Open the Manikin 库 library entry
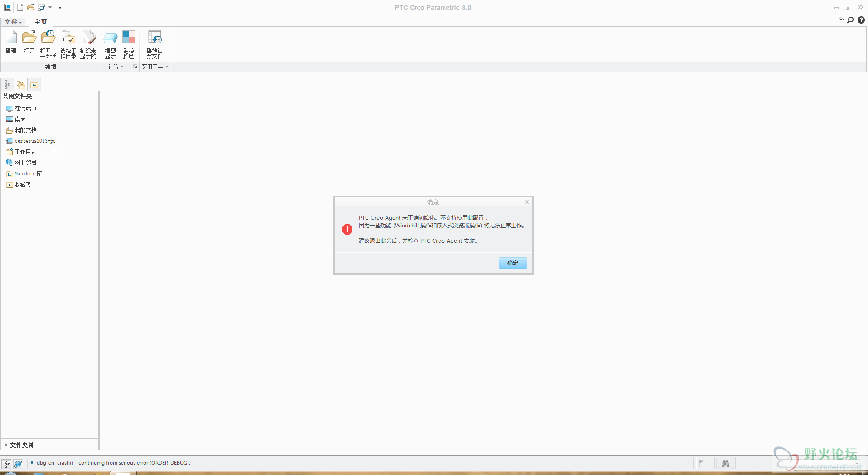This screenshot has width=868, height=475. point(24,173)
